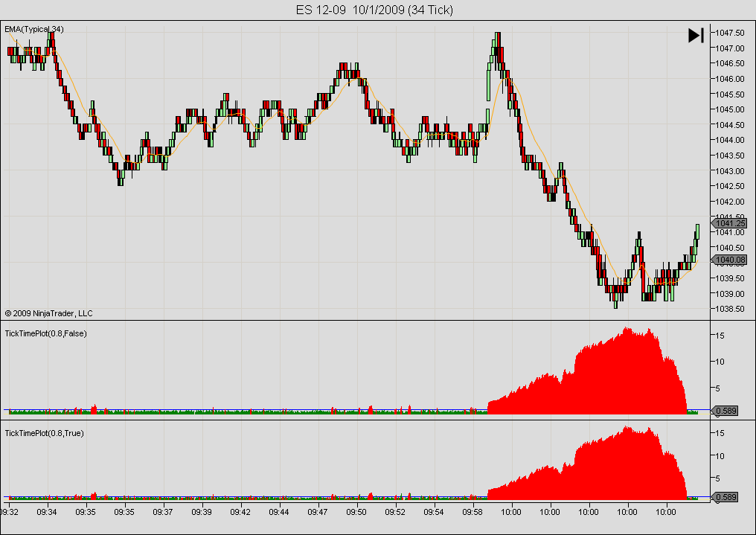Click the 1045.50 price axis label

point(729,94)
